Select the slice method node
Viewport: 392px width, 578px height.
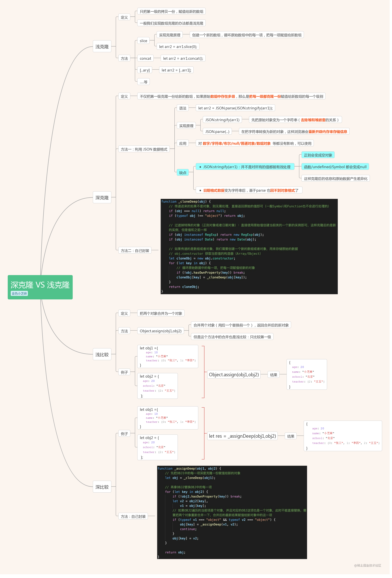pos(143,41)
